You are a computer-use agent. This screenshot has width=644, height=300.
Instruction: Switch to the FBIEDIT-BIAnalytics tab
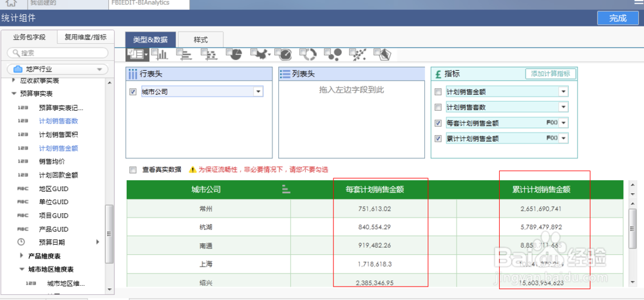149,3
